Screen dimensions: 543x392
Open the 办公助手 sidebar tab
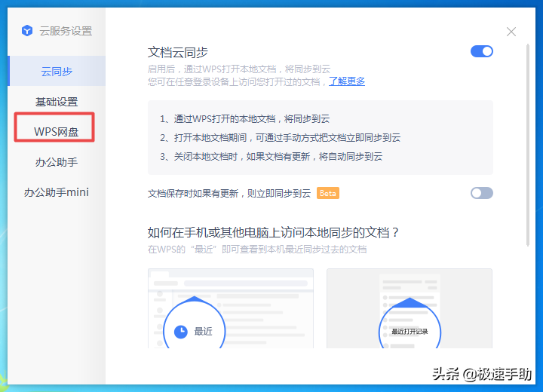[x=57, y=162]
